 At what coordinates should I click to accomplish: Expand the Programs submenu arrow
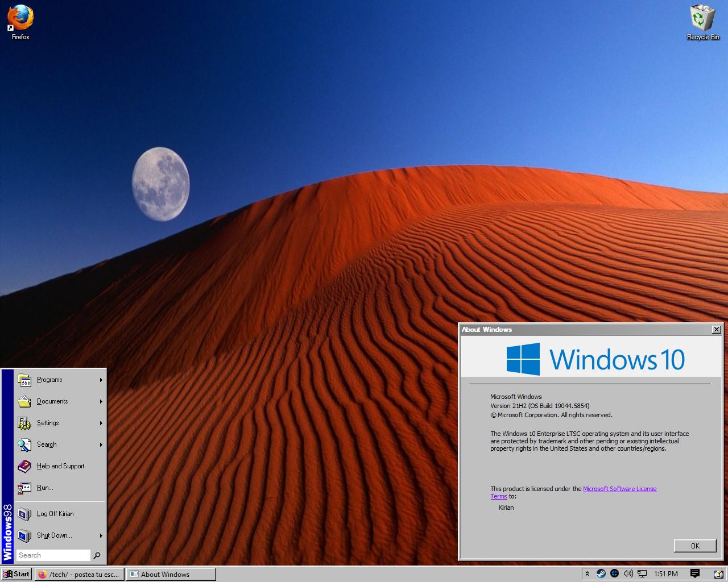[x=101, y=380]
